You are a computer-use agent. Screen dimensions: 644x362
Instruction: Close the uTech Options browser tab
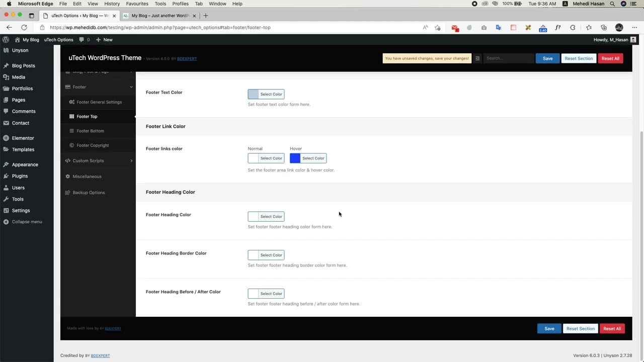(x=114, y=16)
